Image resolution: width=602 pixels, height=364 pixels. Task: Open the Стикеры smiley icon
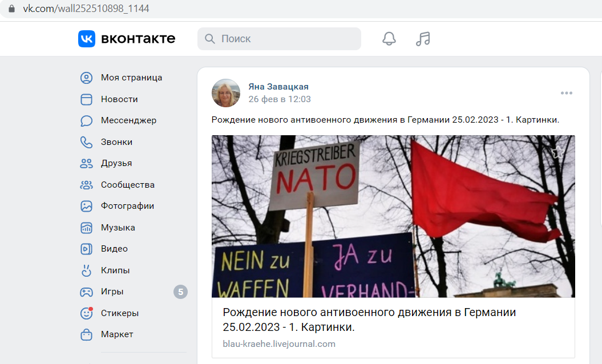tap(86, 313)
